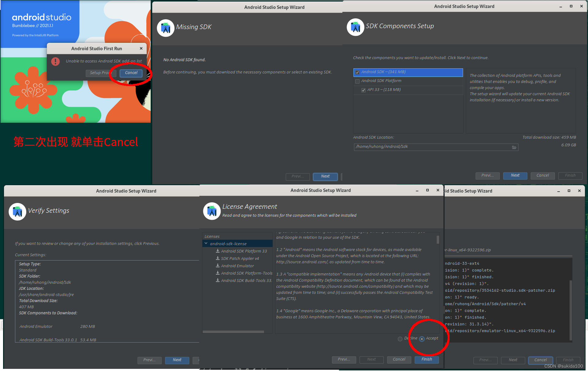Close the SDK Components Setup window

click(x=582, y=6)
